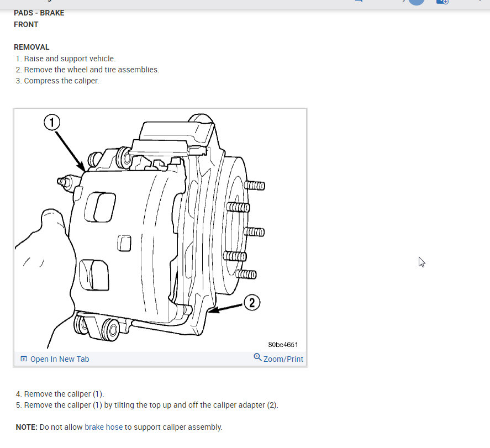The height and width of the screenshot is (448, 490).
Task: Click step '3. Compress the caliper.'
Action: [x=57, y=81]
